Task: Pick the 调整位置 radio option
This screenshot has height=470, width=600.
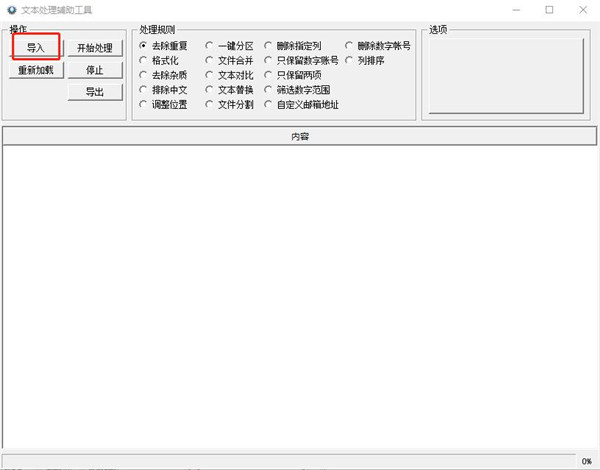Action: pyautogui.click(x=144, y=104)
